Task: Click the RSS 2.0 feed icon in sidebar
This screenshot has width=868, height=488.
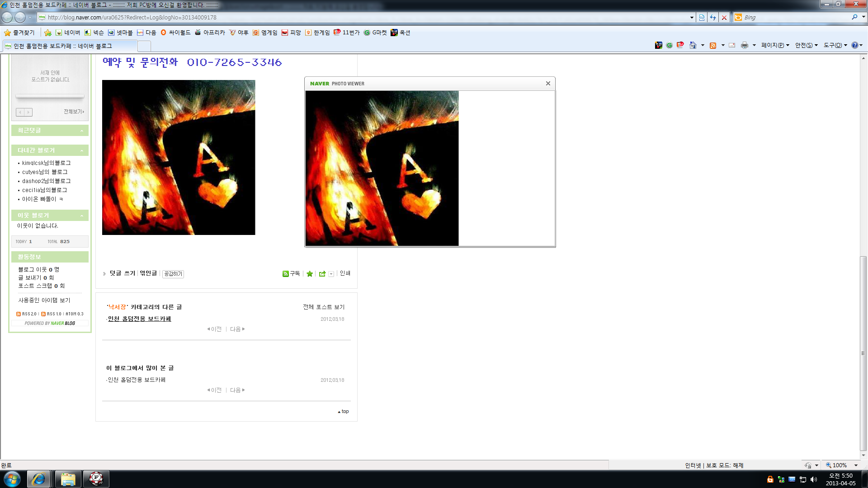Action: [x=18, y=314]
